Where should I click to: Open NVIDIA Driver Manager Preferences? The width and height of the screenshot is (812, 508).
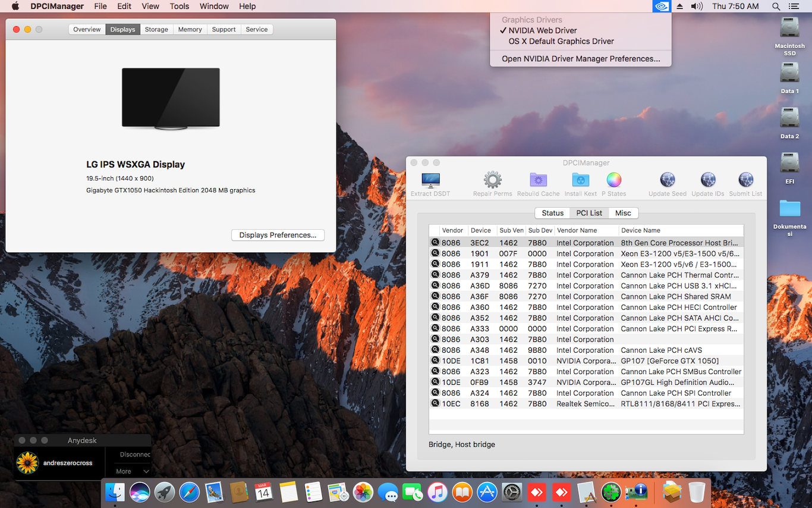tap(581, 59)
